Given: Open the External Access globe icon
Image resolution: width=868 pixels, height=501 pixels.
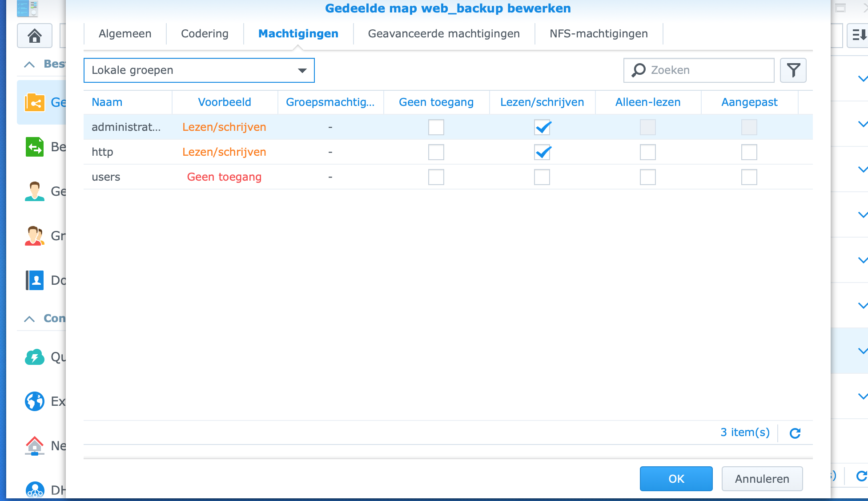Looking at the screenshot, I should coord(35,401).
